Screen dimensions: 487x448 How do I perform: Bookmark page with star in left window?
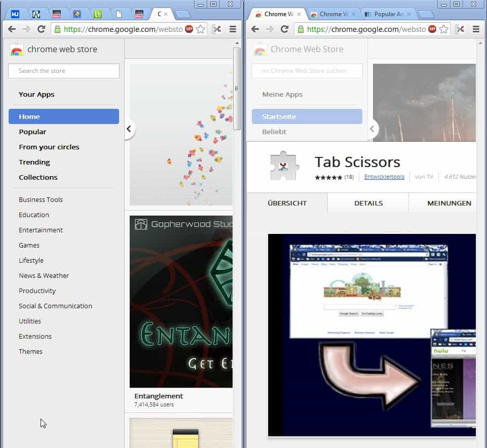pos(201,29)
